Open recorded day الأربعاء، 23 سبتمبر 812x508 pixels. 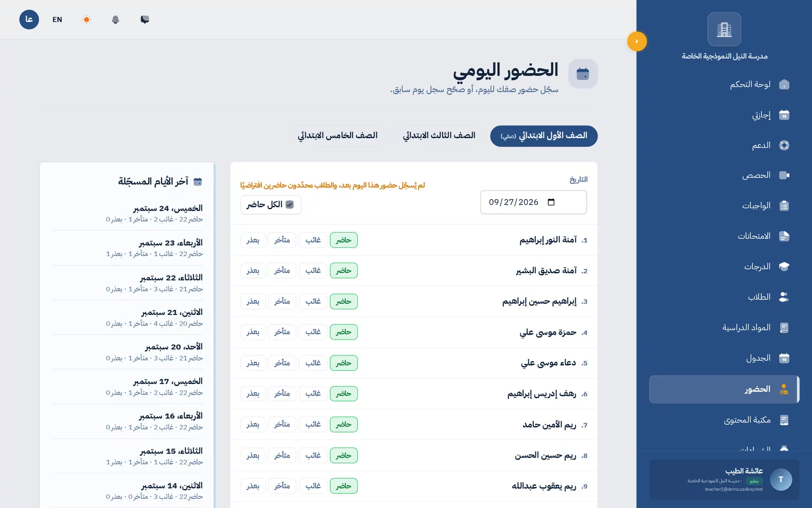pyautogui.click(x=127, y=248)
